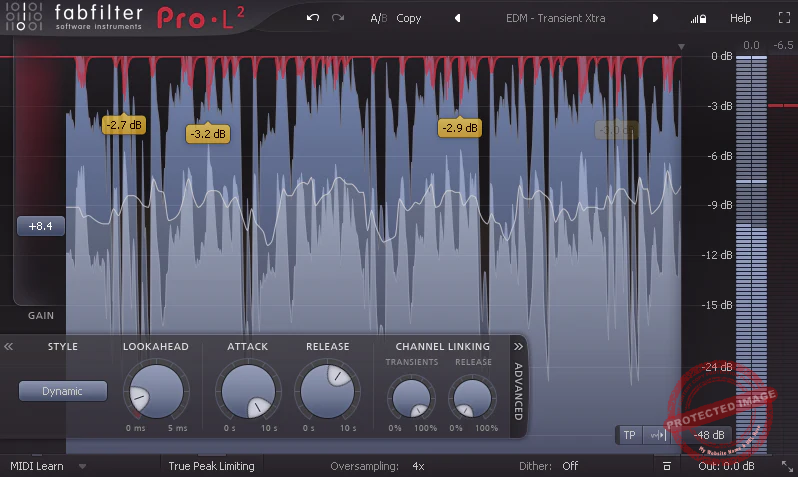Screen dimensions: 798x477
Task: Click the FabFilter logo icon
Action: pyautogui.click(x=24, y=17)
